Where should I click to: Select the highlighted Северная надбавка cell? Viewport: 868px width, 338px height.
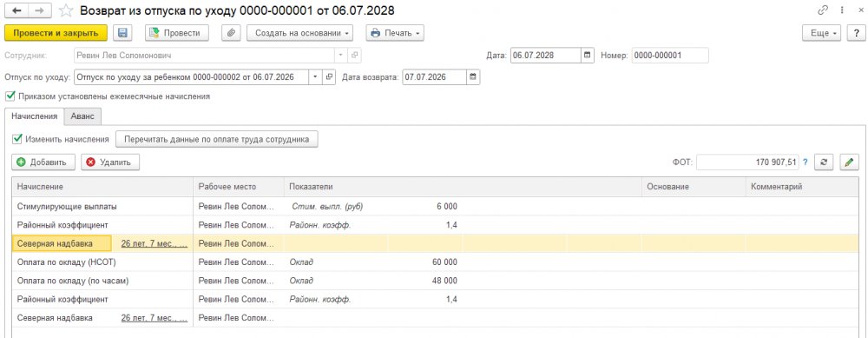point(62,243)
